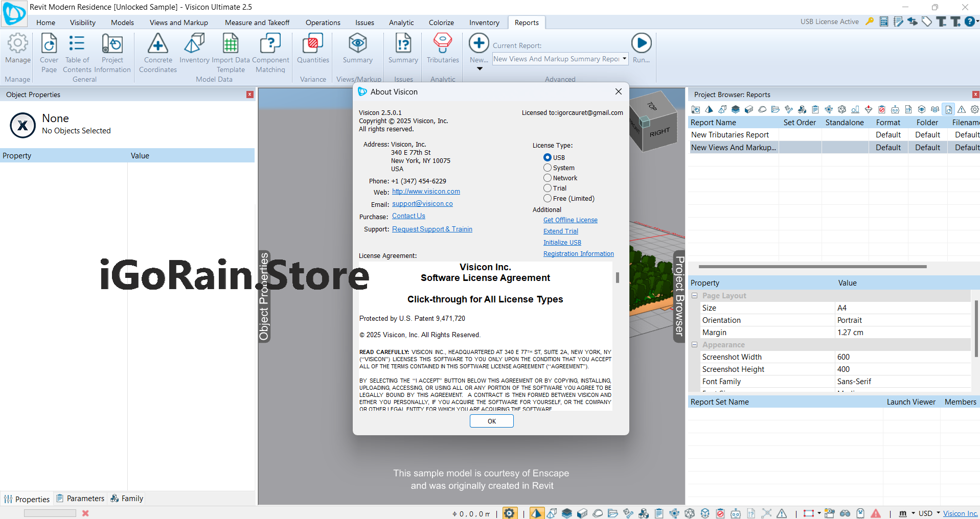The width and height of the screenshot is (980, 519).
Task: Click the Get Offline License link
Action: (x=570, y=220)
